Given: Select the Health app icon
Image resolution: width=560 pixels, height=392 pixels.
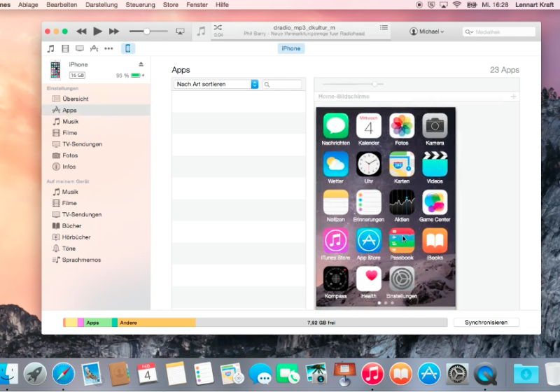Looking at the screenshot, I should (x=369, y=279).
